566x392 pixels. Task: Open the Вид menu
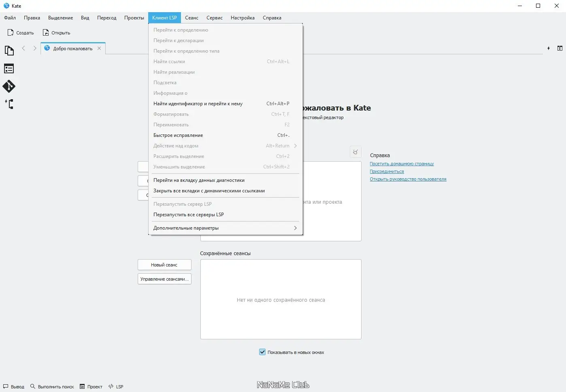click(85, 18)
